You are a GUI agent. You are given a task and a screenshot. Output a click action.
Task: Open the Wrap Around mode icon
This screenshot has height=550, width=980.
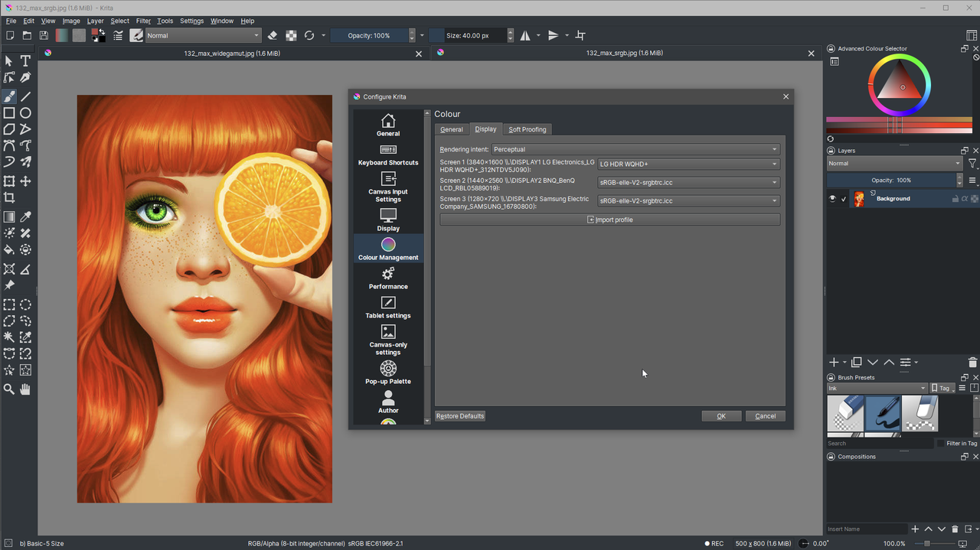click(x=580, y=35)
